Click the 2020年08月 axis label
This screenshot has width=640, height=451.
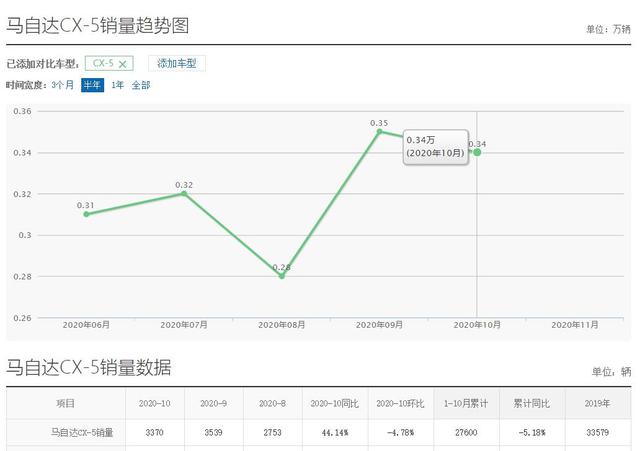pyautogui.click(x=282, y=325)
